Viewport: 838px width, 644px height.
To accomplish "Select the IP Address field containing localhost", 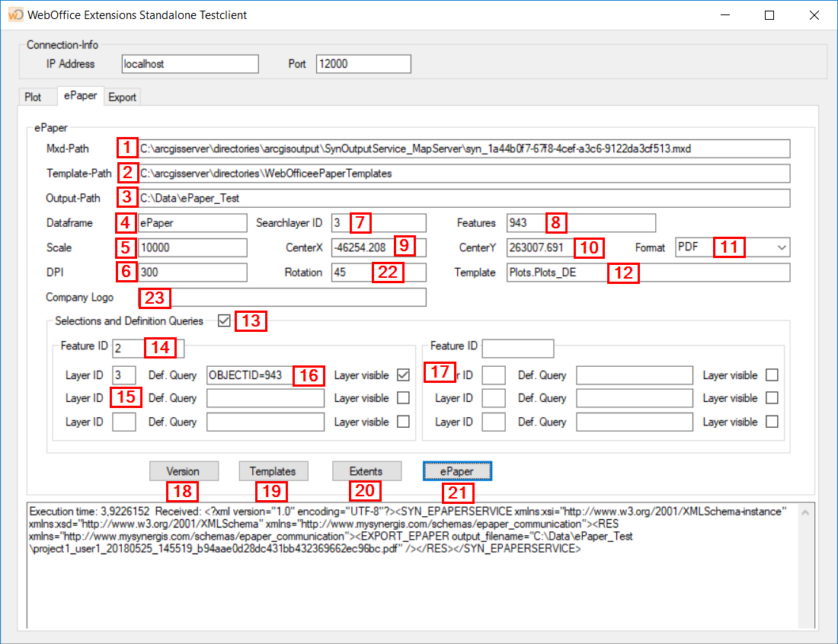I will pyautogui.click(x=190, y=64).
